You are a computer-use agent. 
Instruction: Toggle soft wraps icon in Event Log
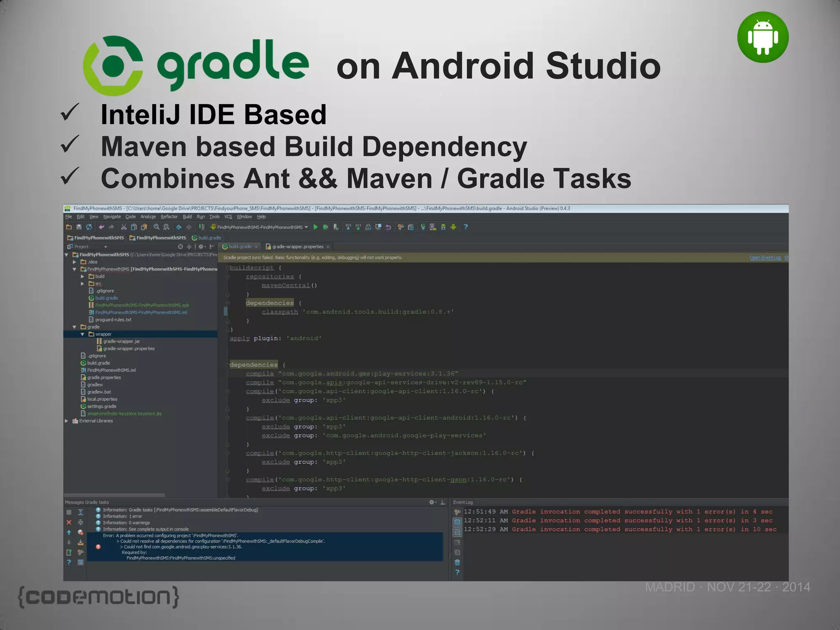tap(457, 532)
